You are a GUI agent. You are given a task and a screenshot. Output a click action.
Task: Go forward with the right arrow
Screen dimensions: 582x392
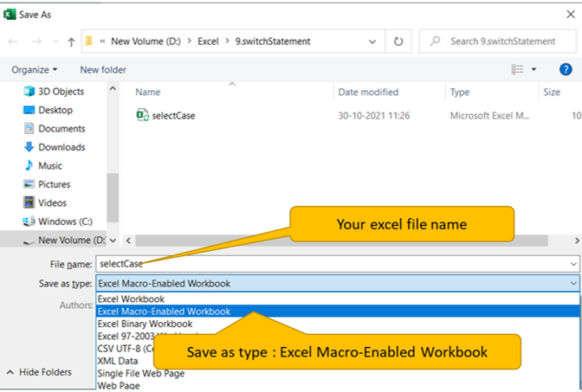36,42
